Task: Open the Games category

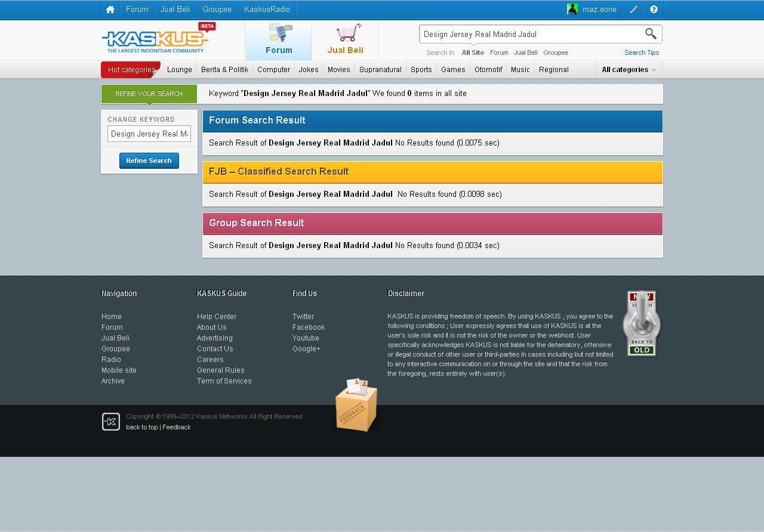Action: pos(453,70)
